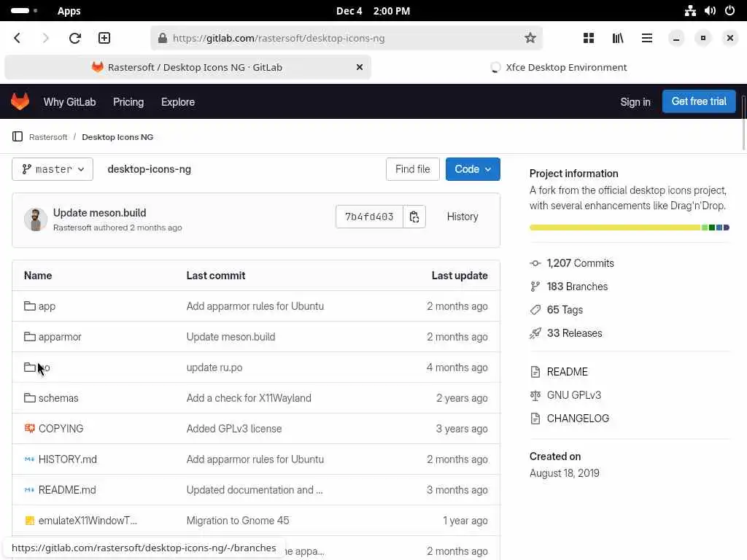Open 'Migration to Gnome 45' commit message
747x560 pixels.
pos(238,521)
